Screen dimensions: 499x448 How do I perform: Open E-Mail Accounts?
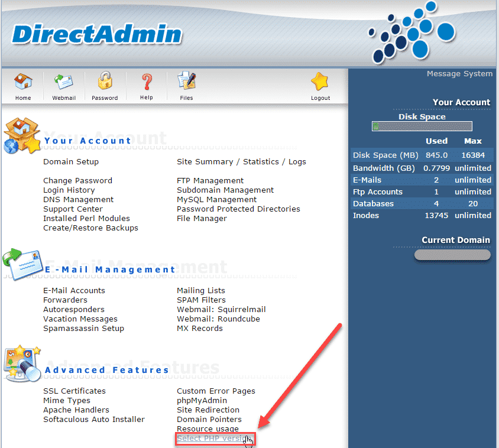point(74,291)
